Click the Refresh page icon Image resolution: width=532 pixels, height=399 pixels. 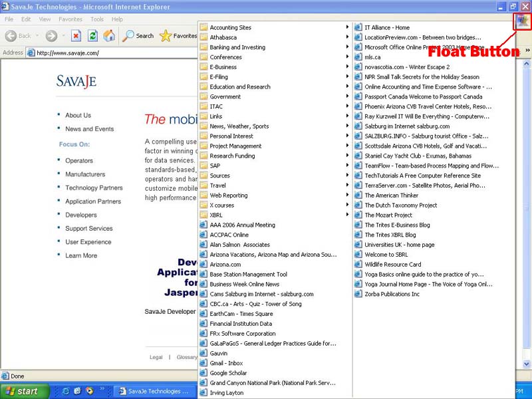point(92,36)
